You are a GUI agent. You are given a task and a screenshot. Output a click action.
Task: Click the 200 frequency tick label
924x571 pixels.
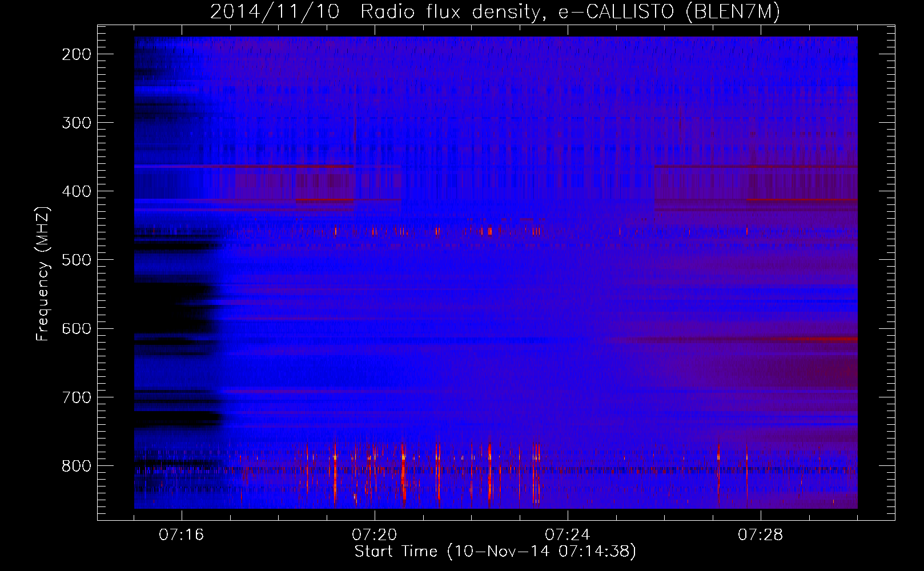(76, 54)
